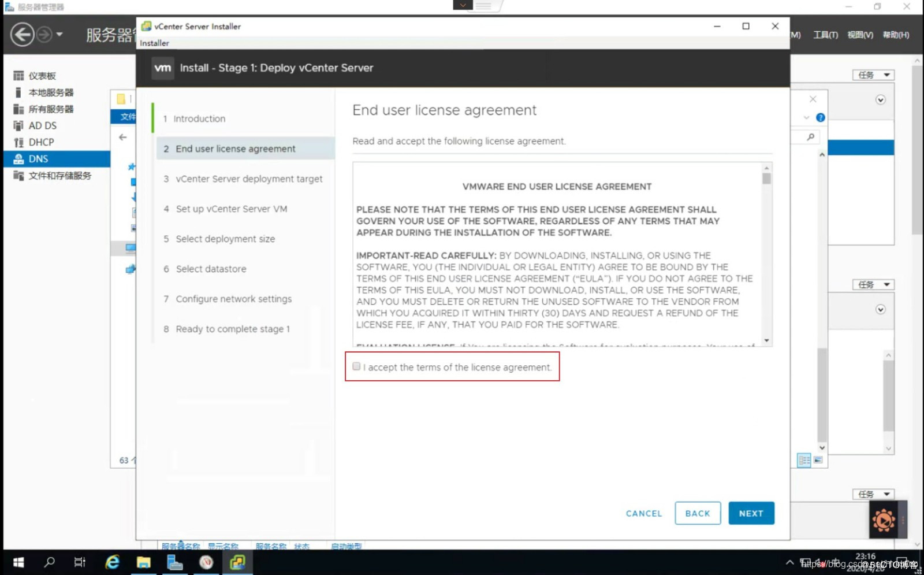Open Server Manager navigation history dropdown
This screenshot has width=924, height=575.
pyautogui.click(x=59, y=35)
